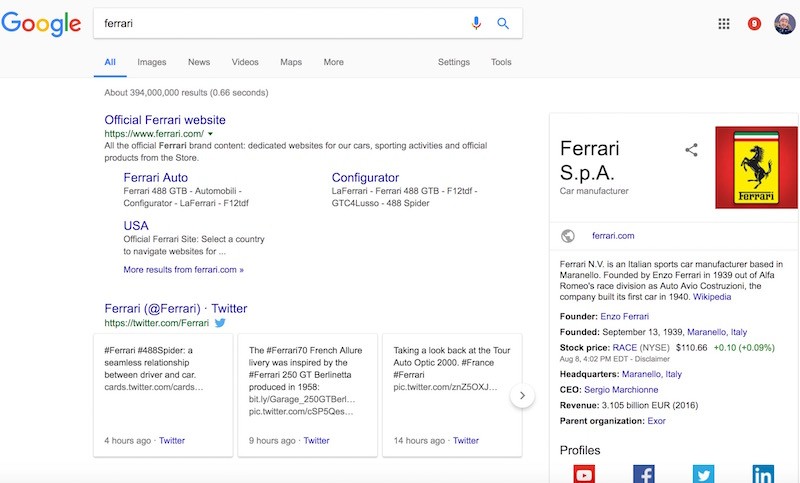Image resolution: width=800 pixels, height=483 pixels.
Task: Open Ferrari's Twitter profile icon
Action: 703,474
